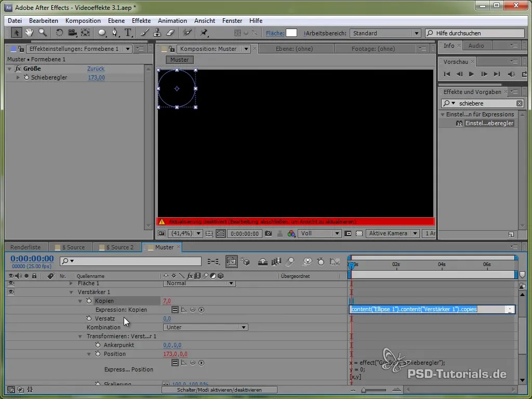The width and height of the screenshot is (532, 399).
Task: Toggle the Versatz stopwatch
Action: tap(89, 318)
